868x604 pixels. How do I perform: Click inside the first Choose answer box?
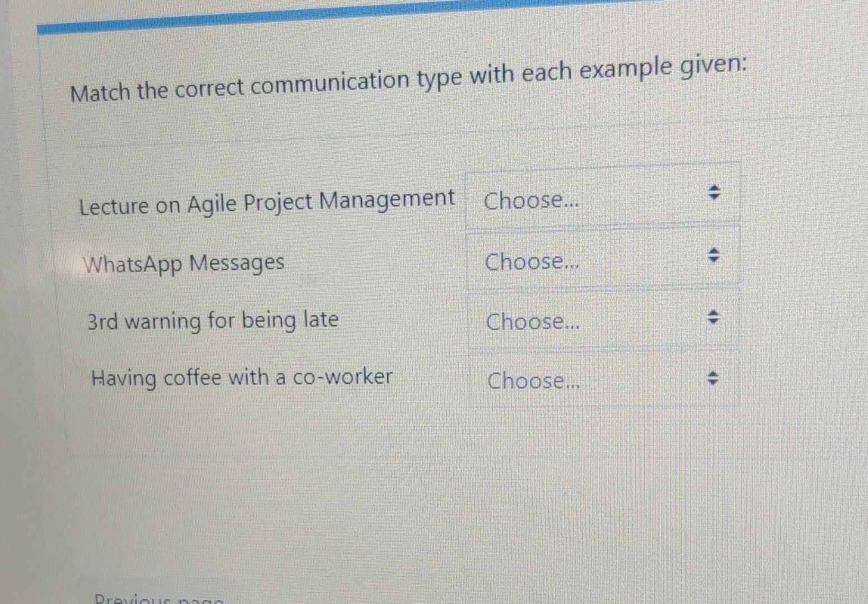(531, 200)
